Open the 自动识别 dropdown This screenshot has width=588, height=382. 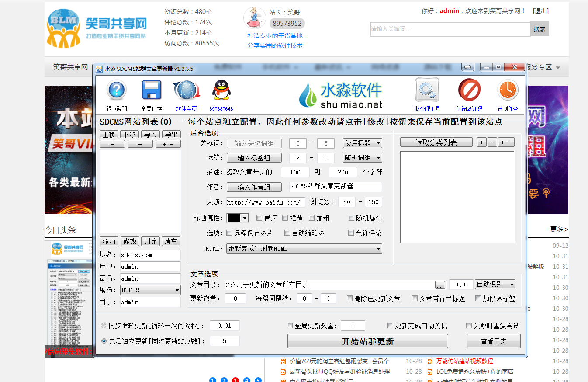coord(495,285)
